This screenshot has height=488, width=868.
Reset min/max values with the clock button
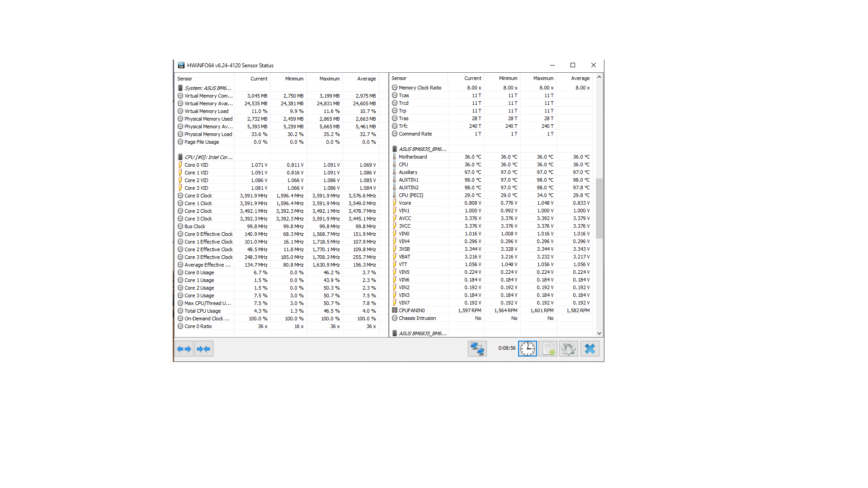[x=528, y=349]
